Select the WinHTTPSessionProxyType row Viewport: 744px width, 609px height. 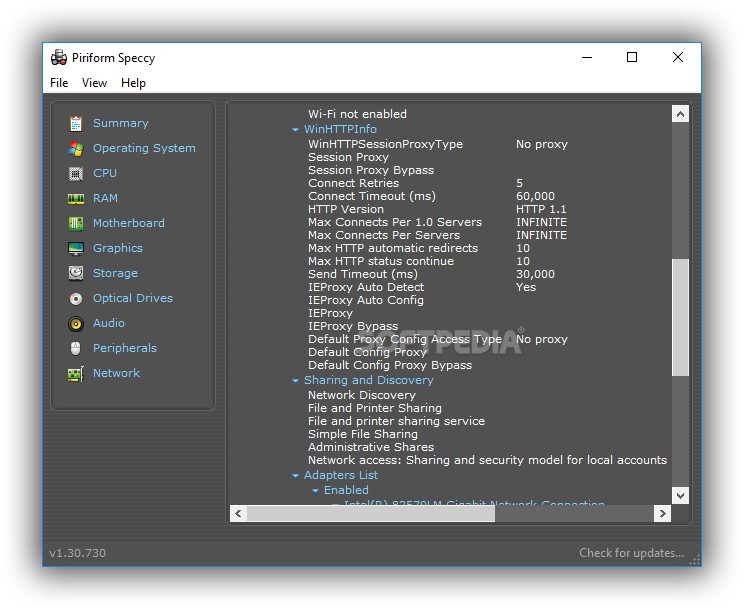[x=437, y=144]
